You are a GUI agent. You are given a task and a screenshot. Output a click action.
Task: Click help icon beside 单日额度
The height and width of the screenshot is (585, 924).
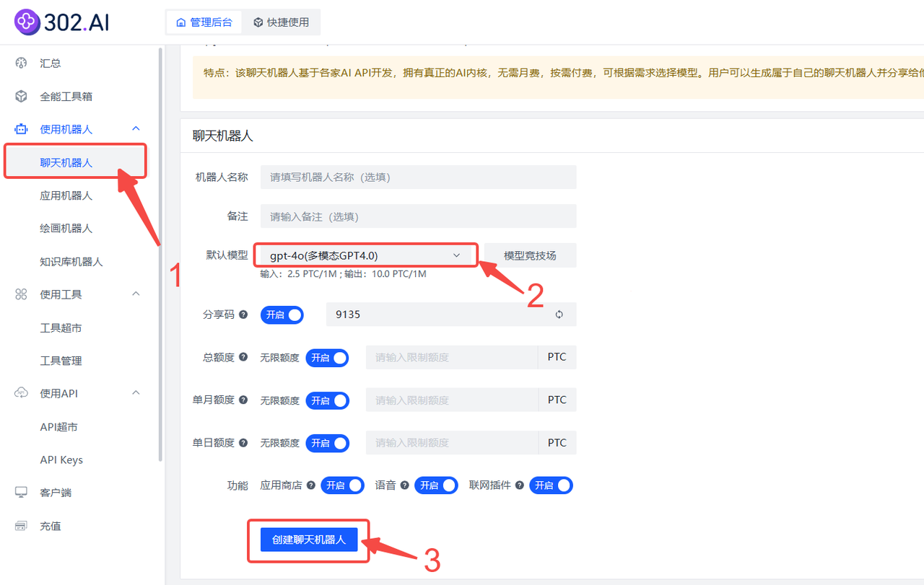coord(243,442)
